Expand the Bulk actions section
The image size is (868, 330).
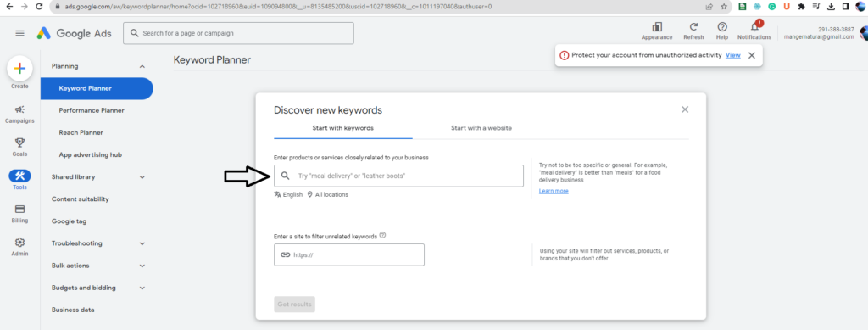tap(142, 266)
